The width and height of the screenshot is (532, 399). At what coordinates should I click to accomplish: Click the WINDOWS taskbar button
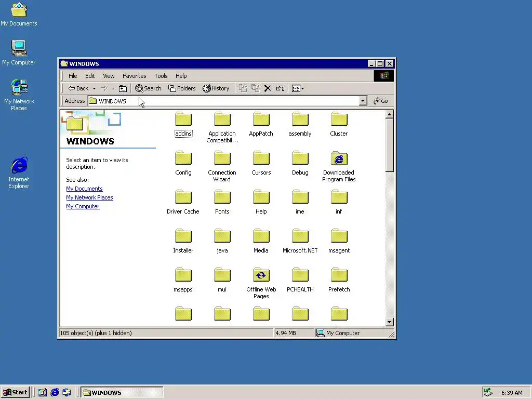122,393
